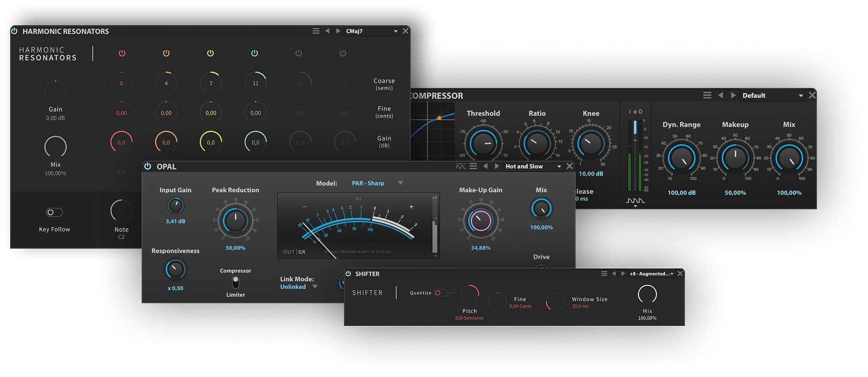This screenshot has height=377, width=868.
Task: Click the teal coarse knob showing 11
Action: pos(255,83)
